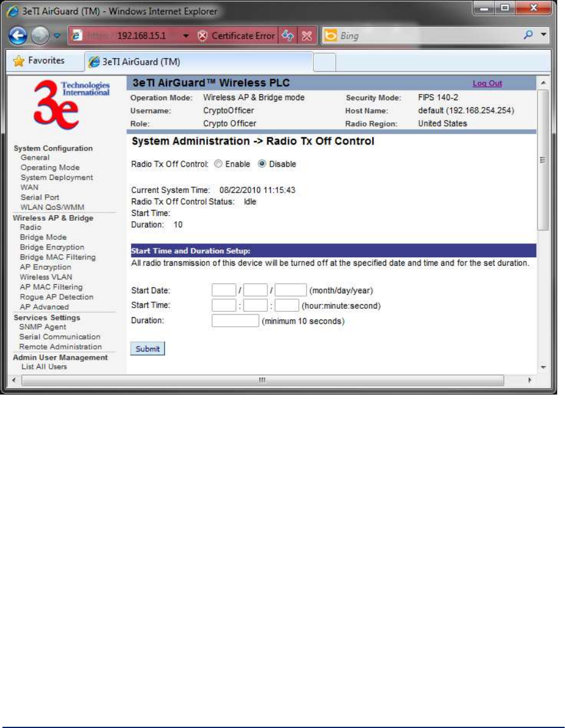Image resolution: width=565 pixels, height=728 pixels.
Task: Open the AP Advanced link
Action: pos(44,307)
